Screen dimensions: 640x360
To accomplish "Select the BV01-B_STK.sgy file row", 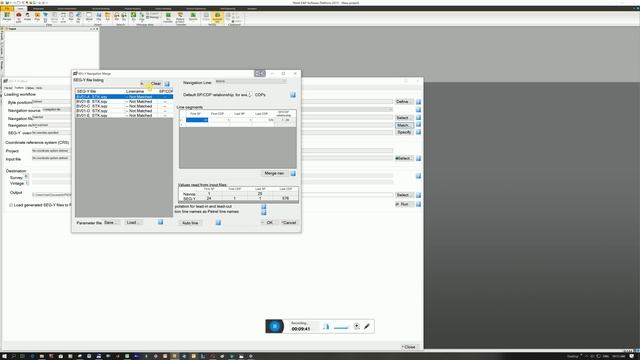I will tap(124, 101).
